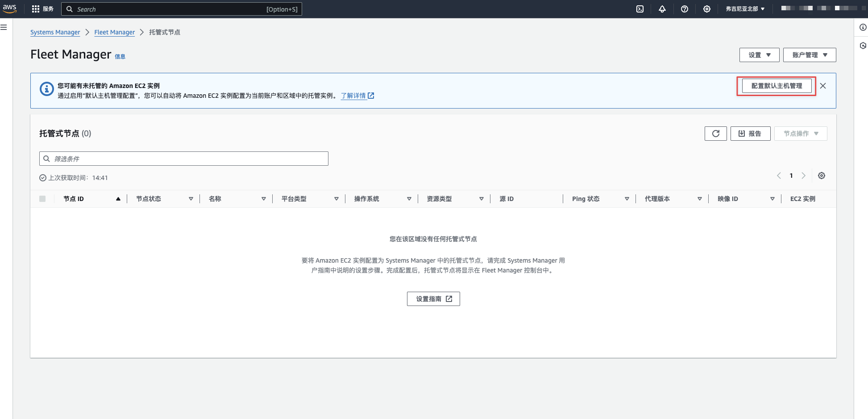Image resolution: width=868 pixels, height=419 pixels.
Task: Refresh the managed nodes list
Action: 716,134
